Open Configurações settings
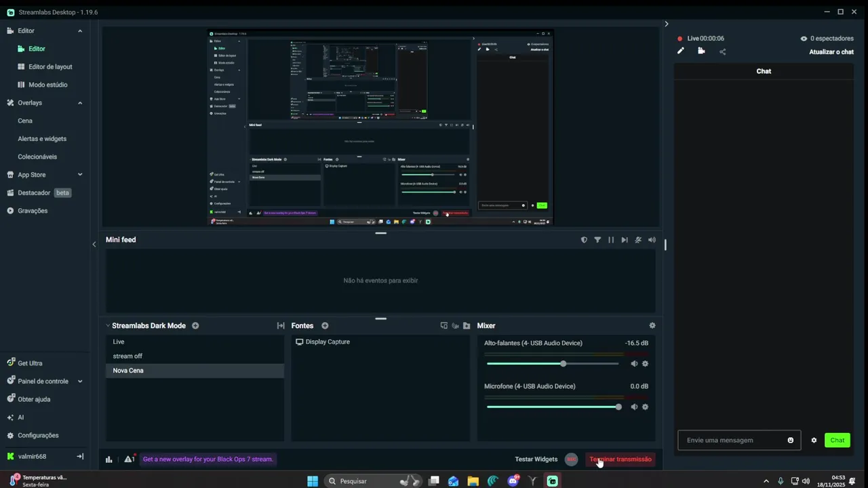Image resolution: width=868 pixels, height=488 pixels. (38, 435)
